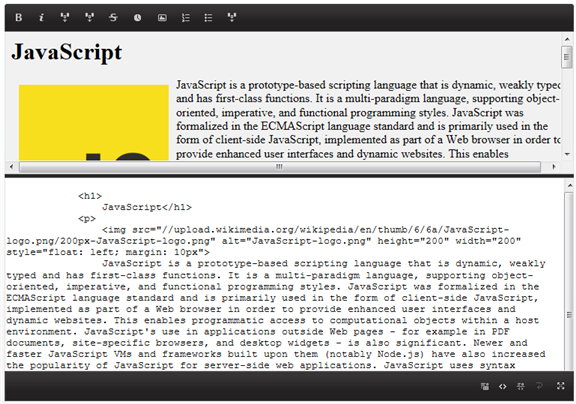The width and height of the screenshot is (576, 404).
Task: Click the grayed-out redo arrow icon
Action: [x=539, y=386]
